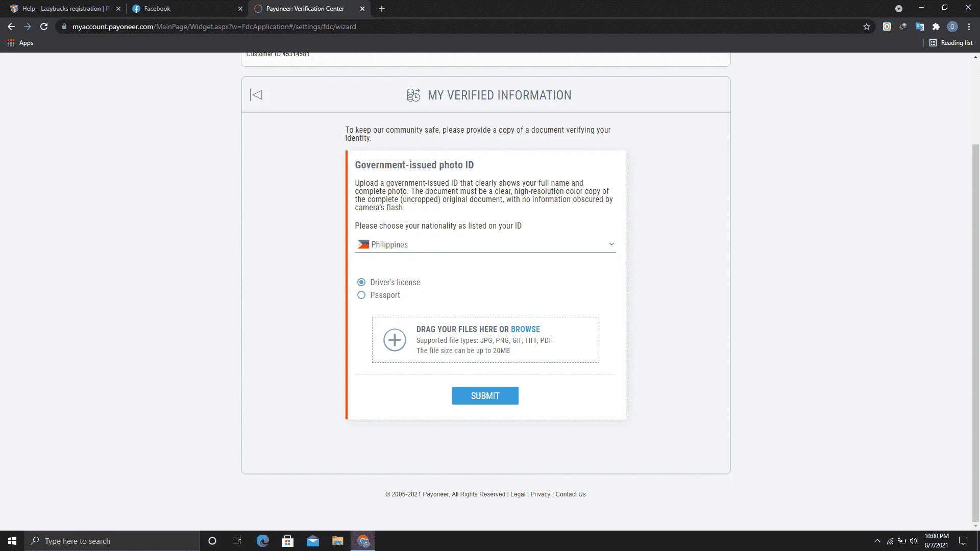Screen dimensions: 980x551
Task: Click the SUBMIT button
Action: 485,396
